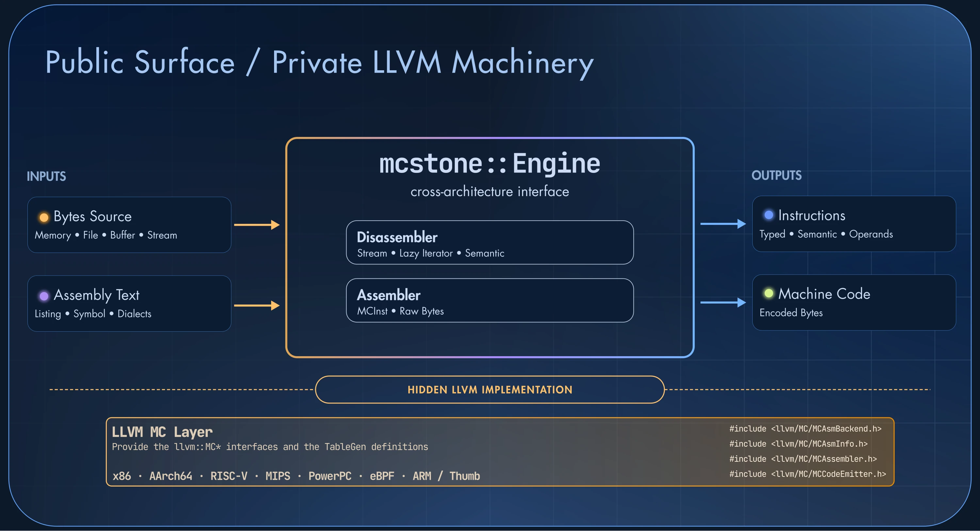Click 'Memory • File • Buffer • Stream' text
This screenshot has height=531, width=980.
point(106,235)
